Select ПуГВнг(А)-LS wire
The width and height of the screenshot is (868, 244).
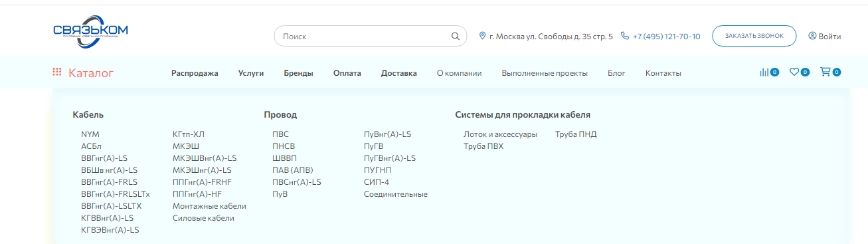click(390, 158)
